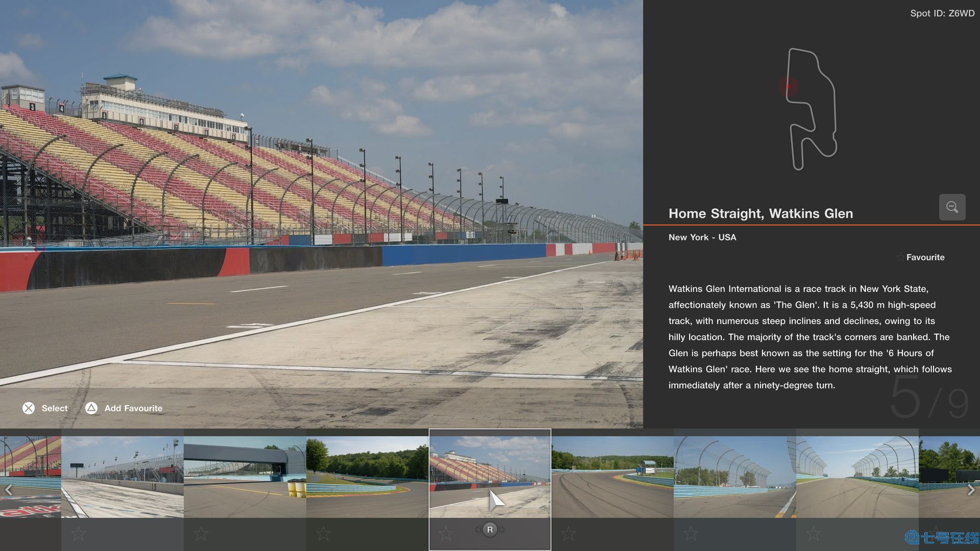
Task: Click the R stick indicator under selected thumbnail
Action: coord(489,530)
